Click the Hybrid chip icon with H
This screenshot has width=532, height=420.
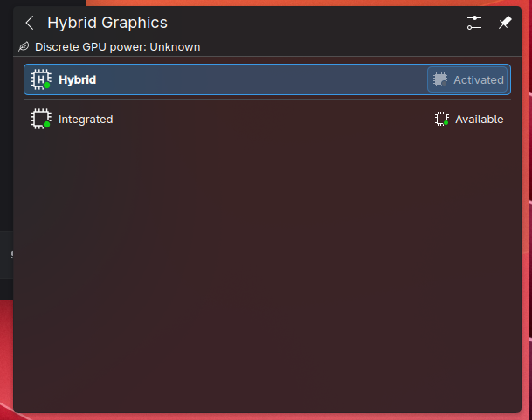pyautogui.click(x=41, y=79)
